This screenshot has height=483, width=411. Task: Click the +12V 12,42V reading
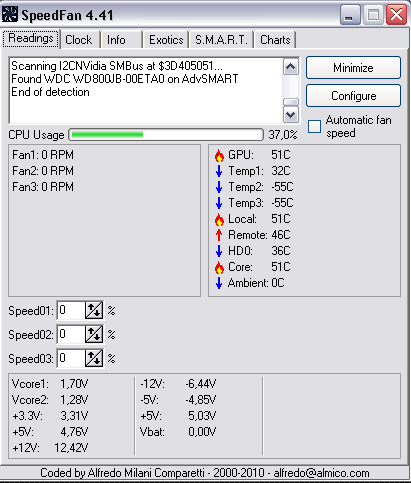(x=50, y=448)
